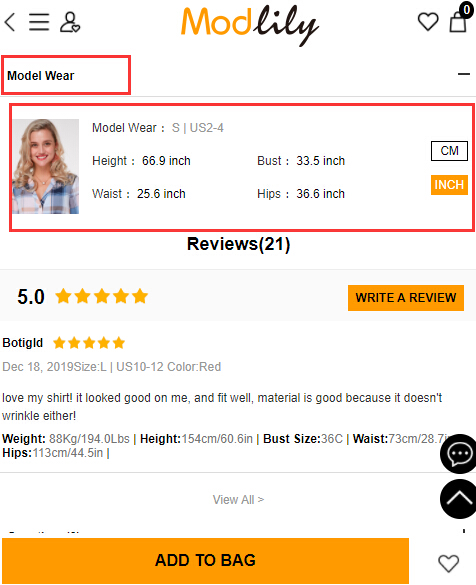
Task: Open the Reviews(21) heading
Action: (x=238, y=244)
